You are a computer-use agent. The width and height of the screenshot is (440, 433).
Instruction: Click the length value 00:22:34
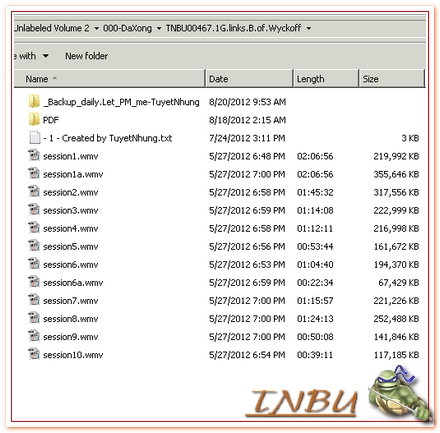[315, 283]
